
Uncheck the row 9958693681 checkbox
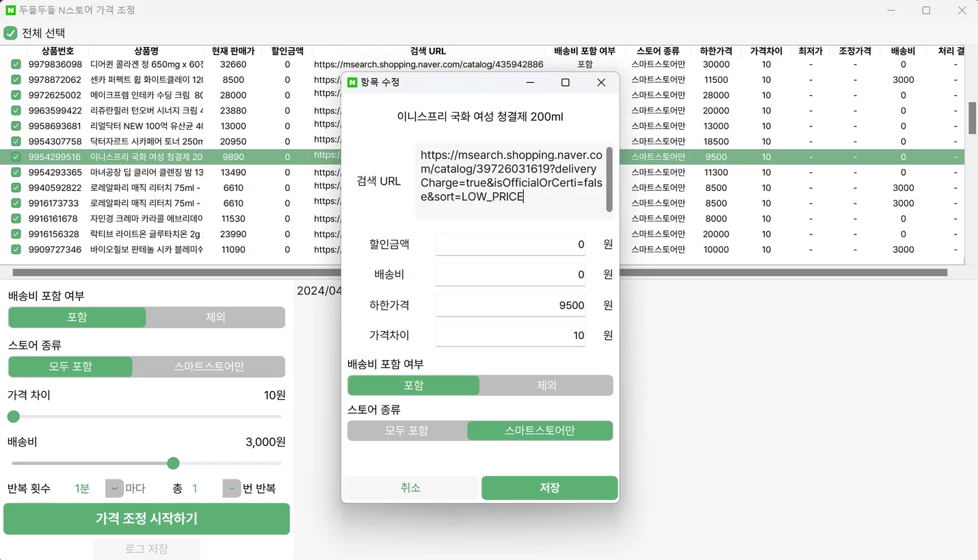(x=16, y=126)
